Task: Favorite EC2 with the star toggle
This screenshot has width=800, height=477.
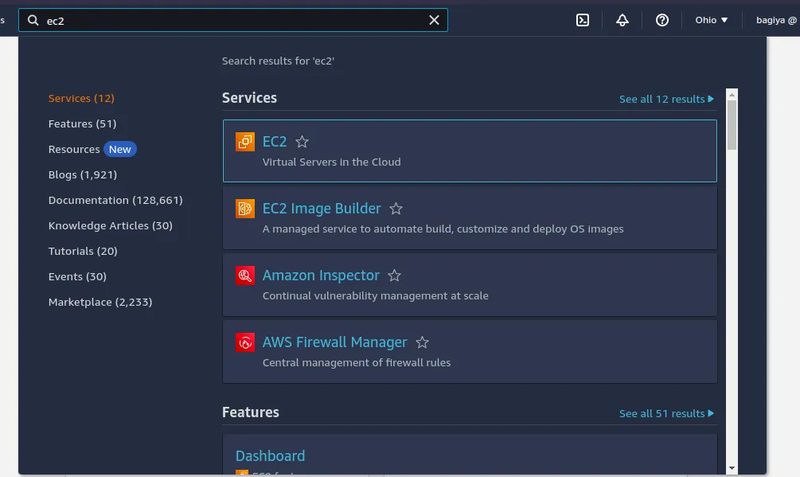Action: 302,142
